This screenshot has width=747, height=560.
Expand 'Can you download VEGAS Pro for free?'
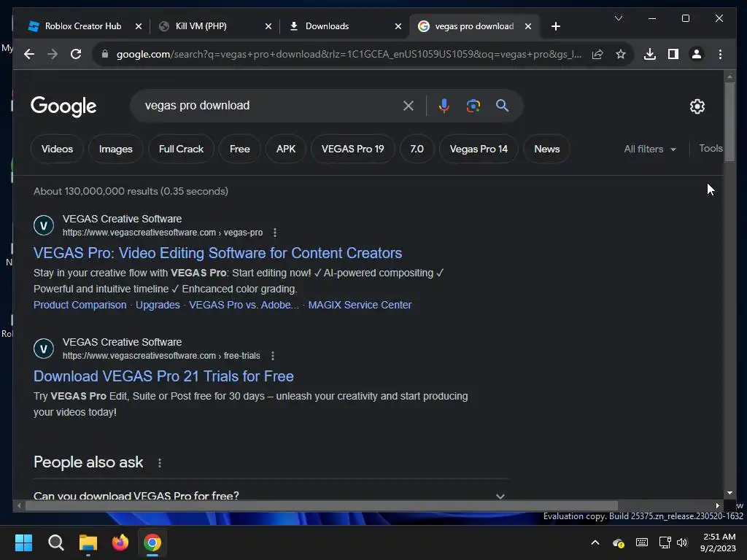(271, 495)
